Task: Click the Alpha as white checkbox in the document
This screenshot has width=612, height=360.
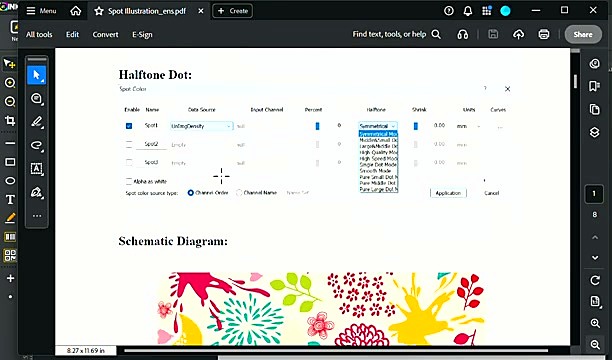Action: [129, 181]
